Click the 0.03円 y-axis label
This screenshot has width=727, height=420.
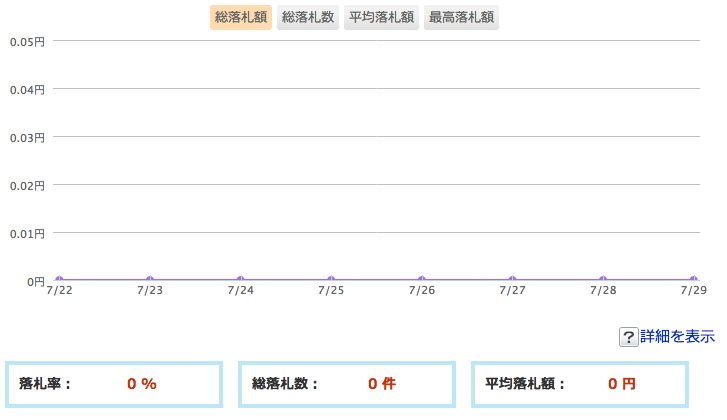click(x=26, y=138)
